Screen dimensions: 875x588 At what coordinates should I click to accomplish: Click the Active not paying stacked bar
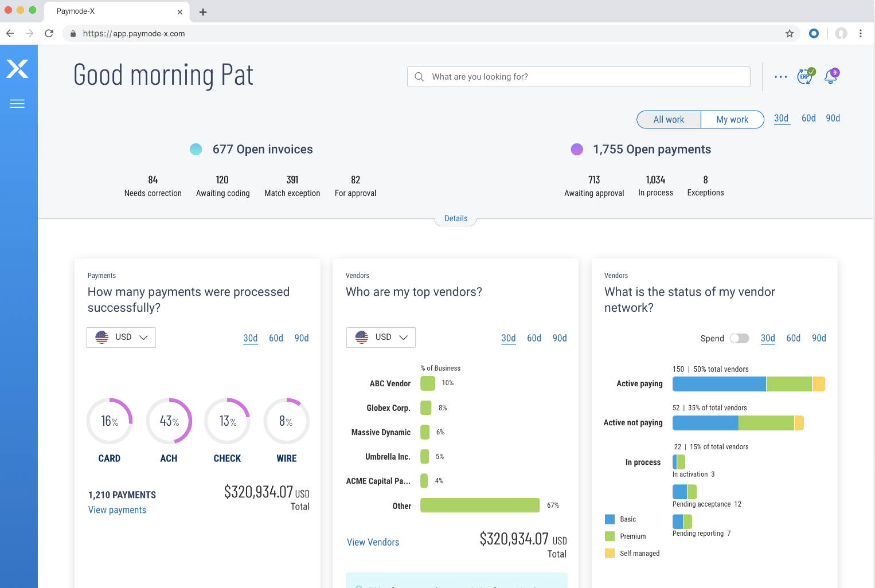click(738, 423)
